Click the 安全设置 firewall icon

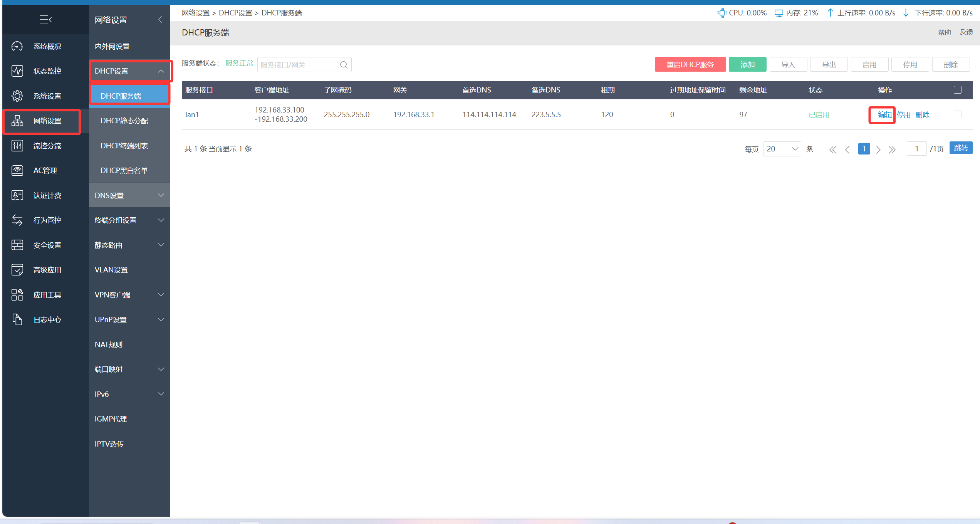click(x=17, y=245)
